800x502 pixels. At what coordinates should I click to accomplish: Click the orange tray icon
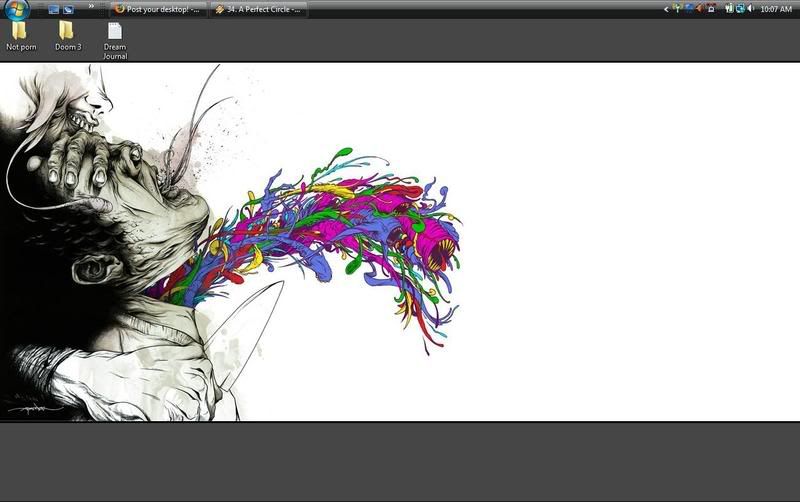click(x=699, y=9)
